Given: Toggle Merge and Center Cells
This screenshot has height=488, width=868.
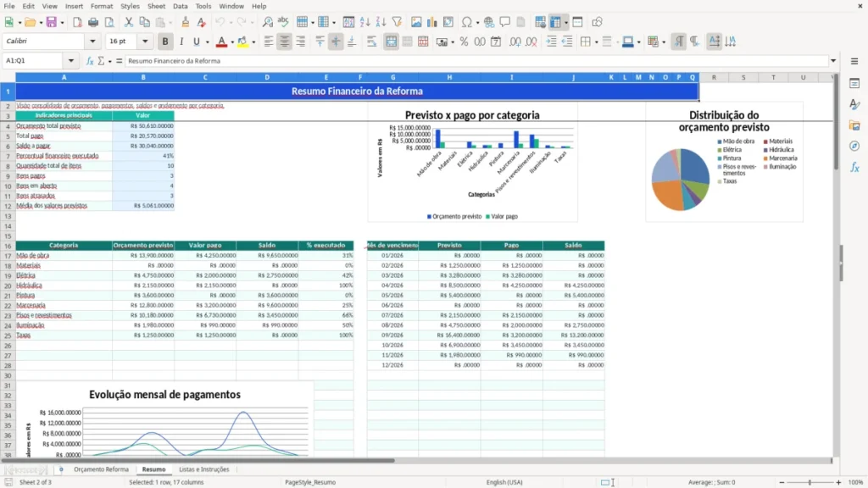Looking at the screenshot, I should tap(391, 42).
